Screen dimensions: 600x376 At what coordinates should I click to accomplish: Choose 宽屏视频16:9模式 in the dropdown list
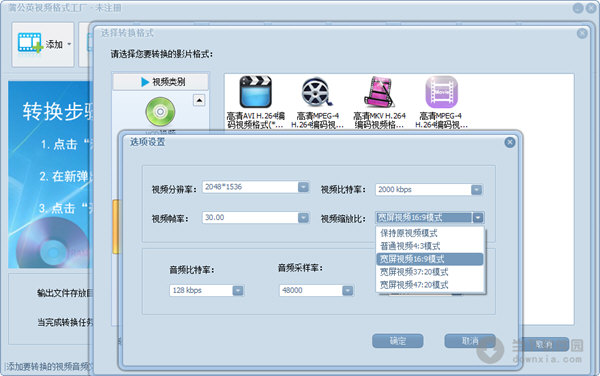pyautogui.click(x=429, y=259)
